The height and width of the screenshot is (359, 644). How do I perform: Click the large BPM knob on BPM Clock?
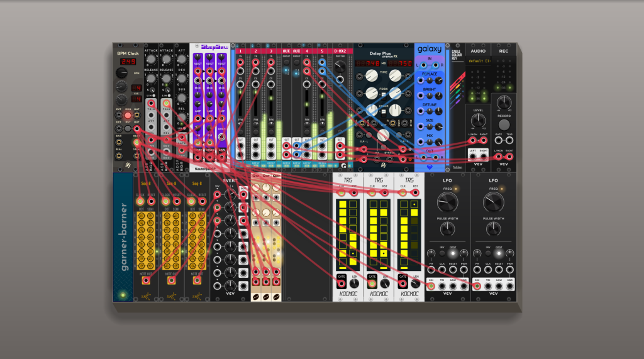pyautogui.click(x=121, y=73)
